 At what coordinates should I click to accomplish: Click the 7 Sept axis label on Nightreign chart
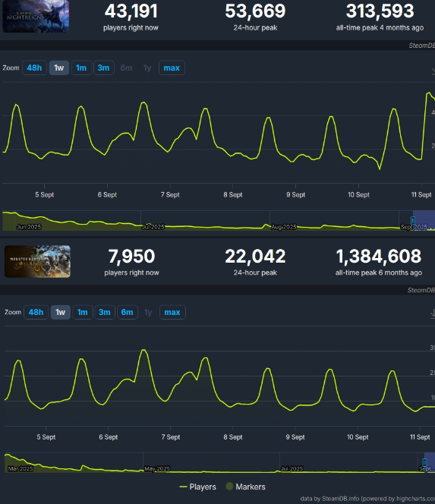click(170, 194)
